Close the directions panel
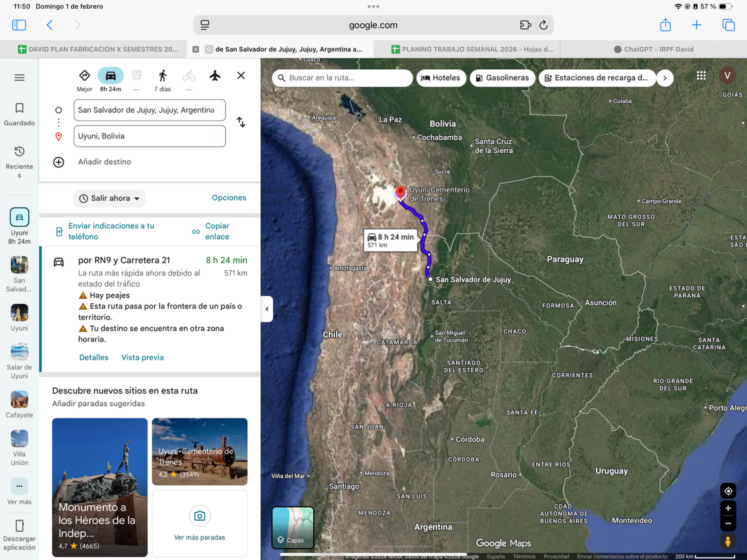Image resolution: width=747 pixels, height=560 pixels. [x=241, y=75]
